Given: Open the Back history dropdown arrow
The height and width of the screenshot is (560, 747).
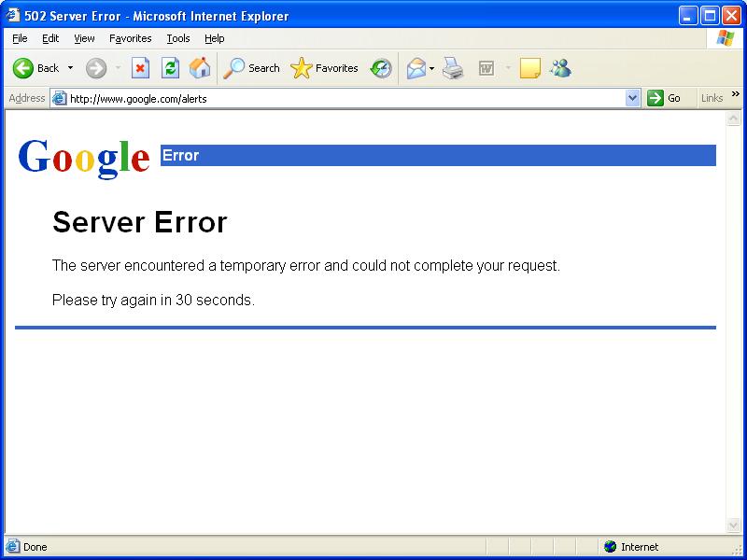Looking at the screenshot, I should 71,68.
